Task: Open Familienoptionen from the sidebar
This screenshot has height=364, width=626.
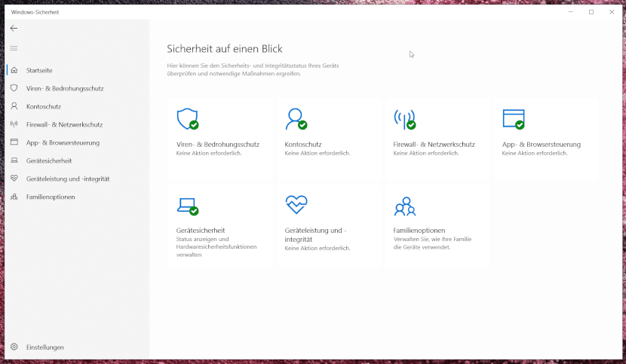Action: click(x=51, y=197)
